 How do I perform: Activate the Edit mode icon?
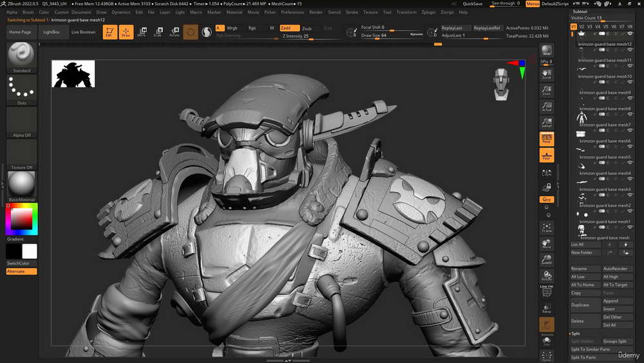[109, 32]
